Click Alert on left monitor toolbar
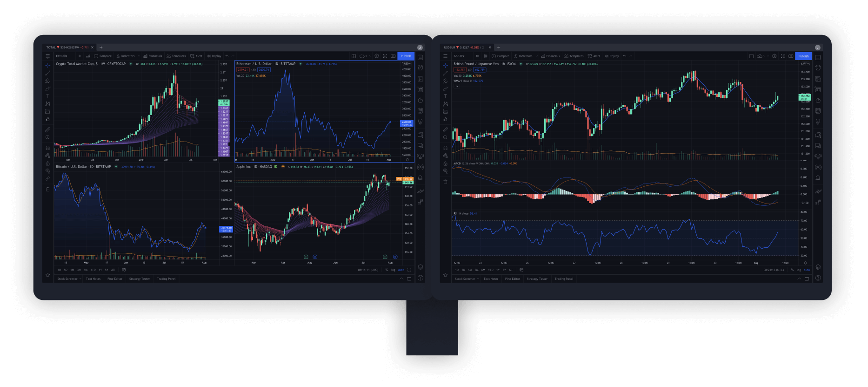 tap(196, 56)
